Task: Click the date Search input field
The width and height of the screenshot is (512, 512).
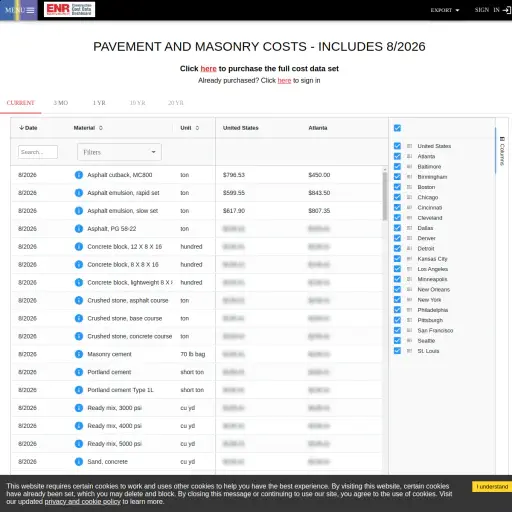Action: [38, 152]
